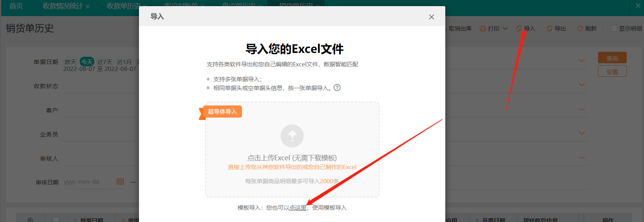644x222 pixels.
Task: Click the table settings gear icon
Action: (x=30, y=220)
